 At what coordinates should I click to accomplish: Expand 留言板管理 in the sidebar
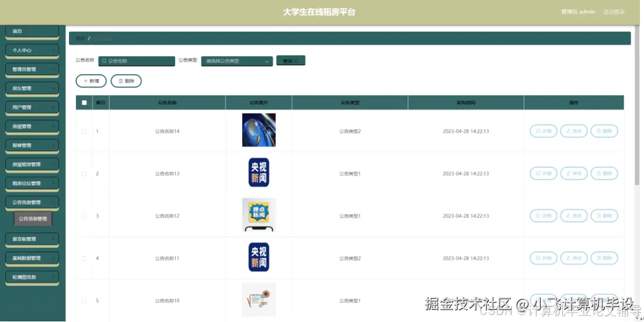32,239
